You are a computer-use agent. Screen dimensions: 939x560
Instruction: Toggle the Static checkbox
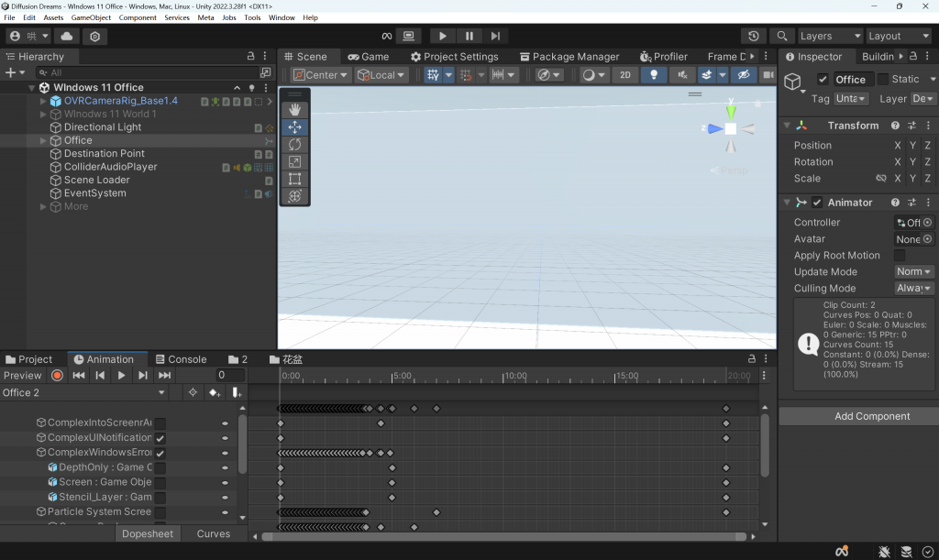(883, 79)
